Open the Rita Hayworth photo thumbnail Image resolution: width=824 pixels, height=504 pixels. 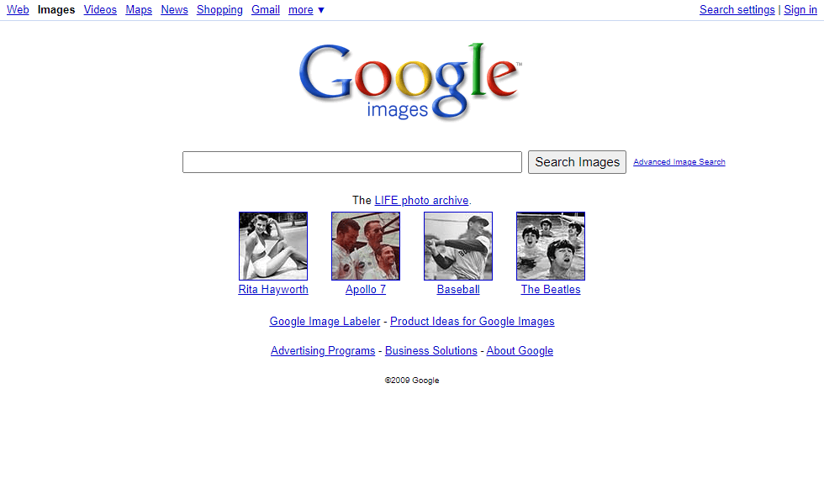click(x=273, y=245)
